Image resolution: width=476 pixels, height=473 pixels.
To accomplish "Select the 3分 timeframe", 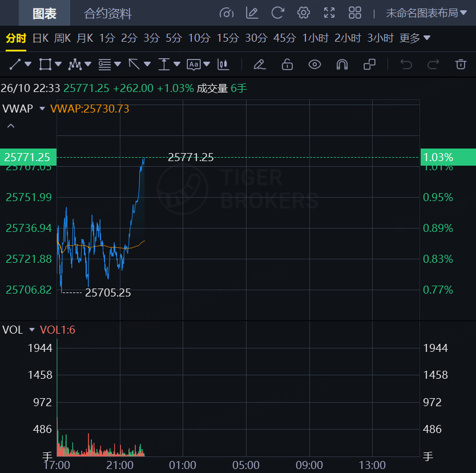I will [151, 38].
